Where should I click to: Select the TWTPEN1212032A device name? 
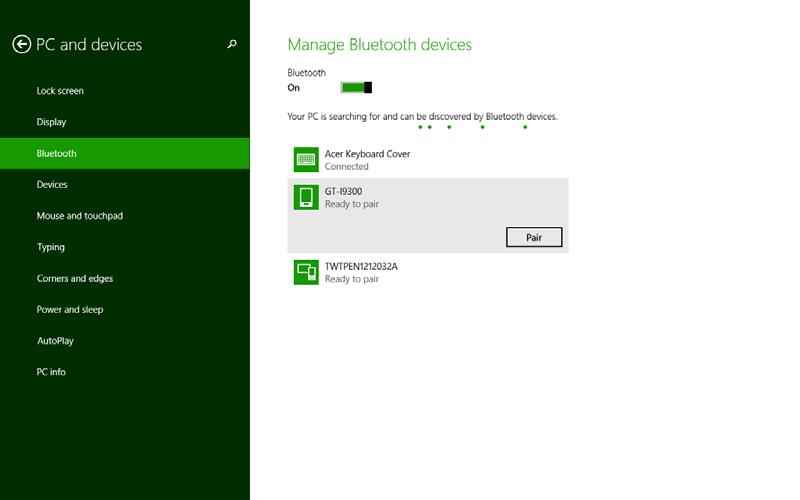tap(361, 266)
